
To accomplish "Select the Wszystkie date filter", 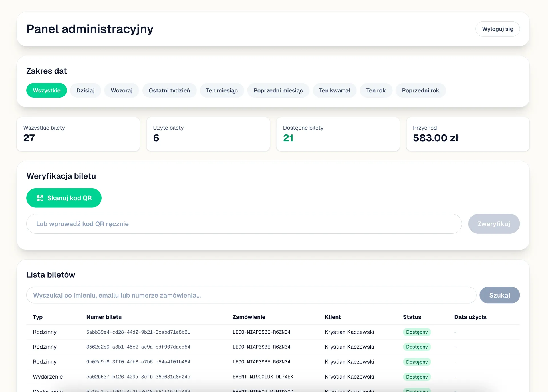I will (47, 90).
